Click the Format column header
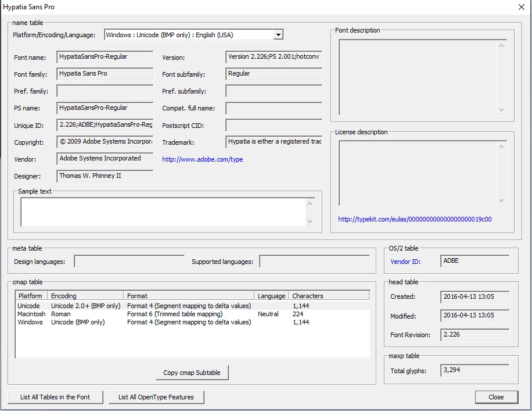Screen dimensions: 532x411 [189, 295]
